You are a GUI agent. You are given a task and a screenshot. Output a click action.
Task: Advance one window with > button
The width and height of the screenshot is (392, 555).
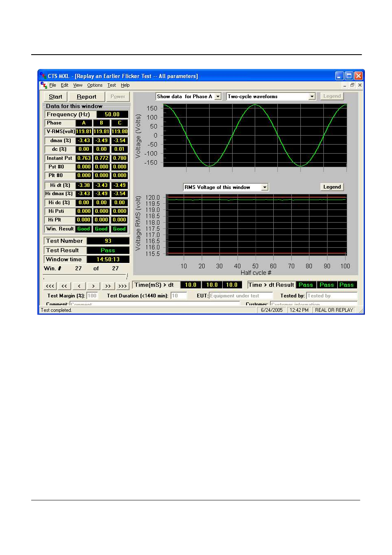tap(93, 286)
